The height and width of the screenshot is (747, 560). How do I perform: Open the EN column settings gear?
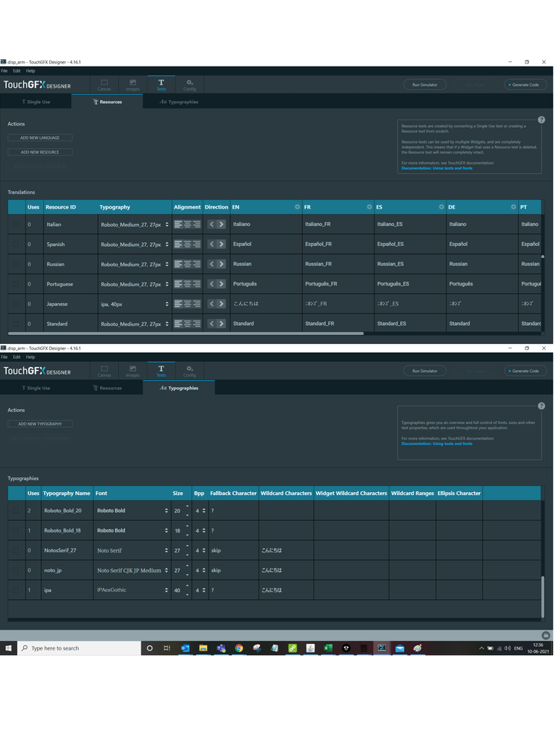click(297, 207)
